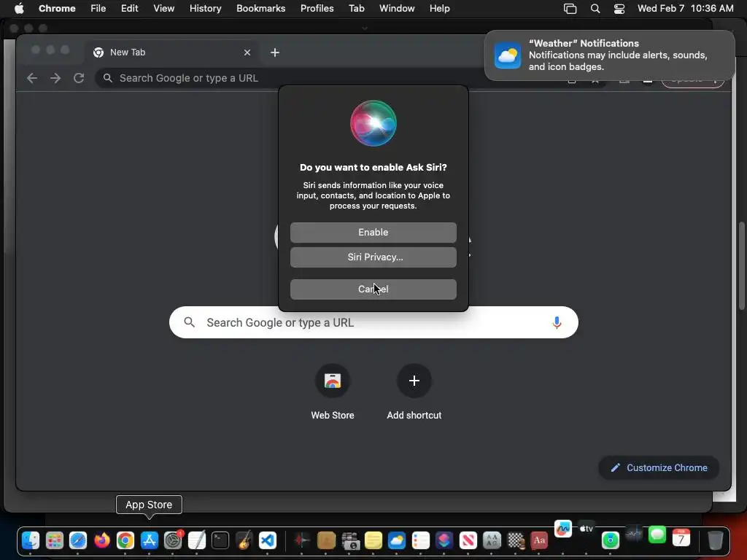
Task: Open Spotlight search in menu bar
Action: (x=595, y=8)
